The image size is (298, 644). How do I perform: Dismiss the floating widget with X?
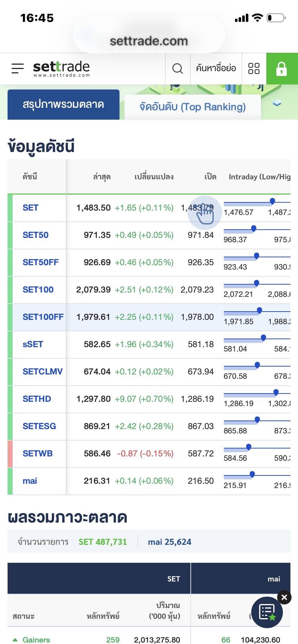pyautogui.click(x=284, y=597)
